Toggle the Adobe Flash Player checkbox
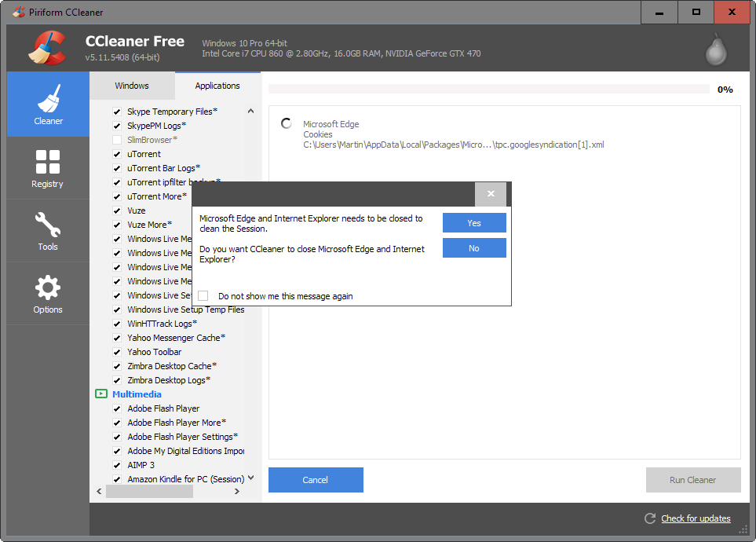Screen dimensions: 756x542 (x=117, y=408)
